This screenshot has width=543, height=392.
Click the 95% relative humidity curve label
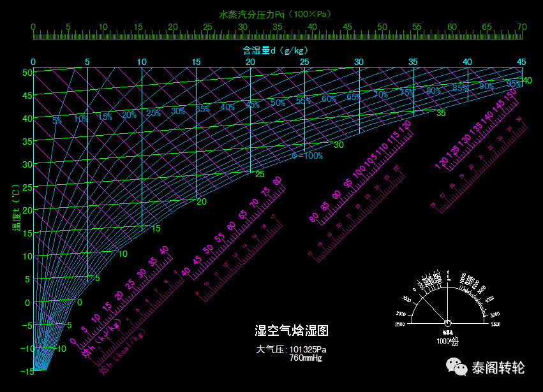[514, 83]
